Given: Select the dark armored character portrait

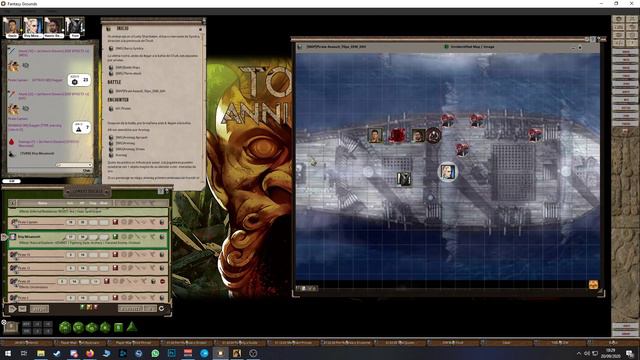Looking at the screenshot, I should click(x=75, y=26).
